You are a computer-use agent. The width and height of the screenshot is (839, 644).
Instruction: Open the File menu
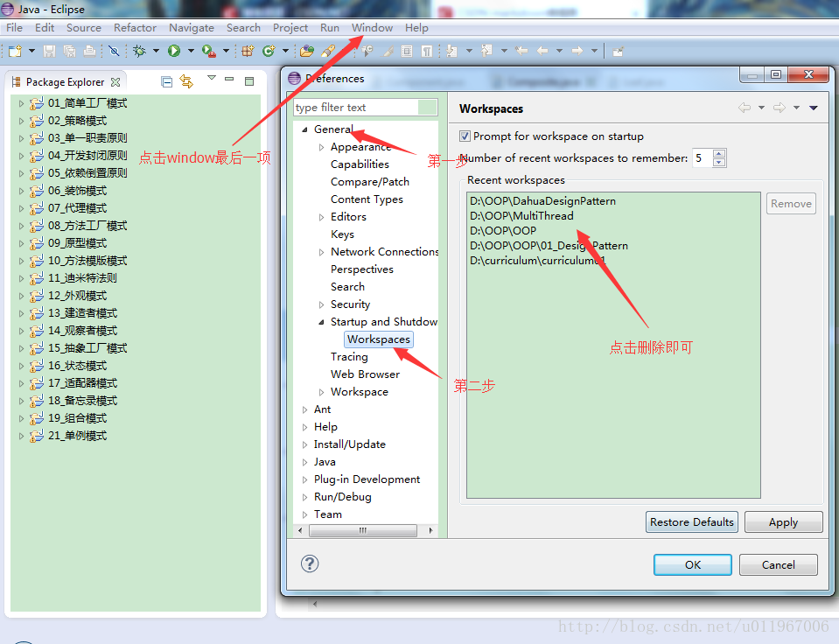click(15, 28)
